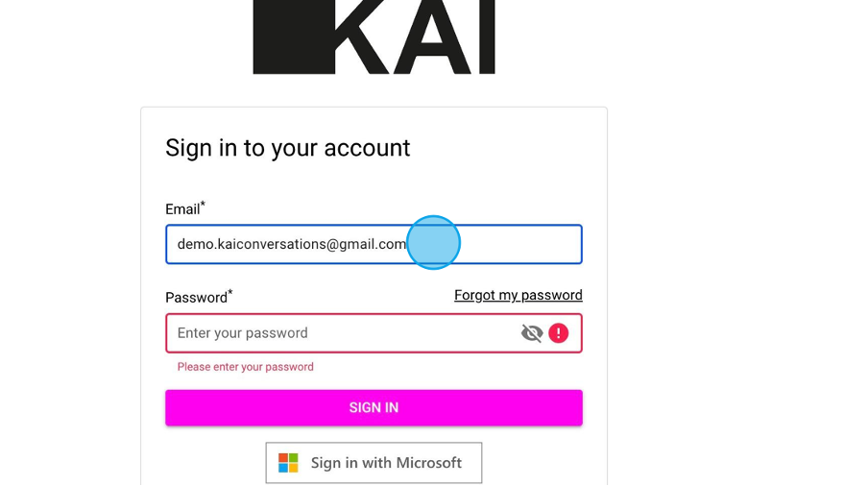Click the asterisk beside the Password label
The image size is (868, 486).
pyautogui.click(x=230, y=293)
